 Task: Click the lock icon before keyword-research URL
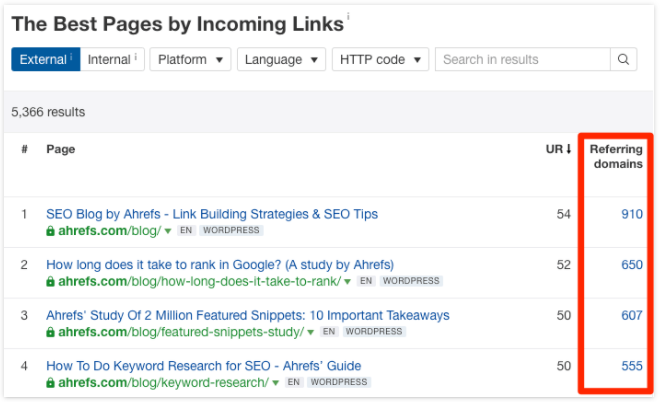point(50,383)
